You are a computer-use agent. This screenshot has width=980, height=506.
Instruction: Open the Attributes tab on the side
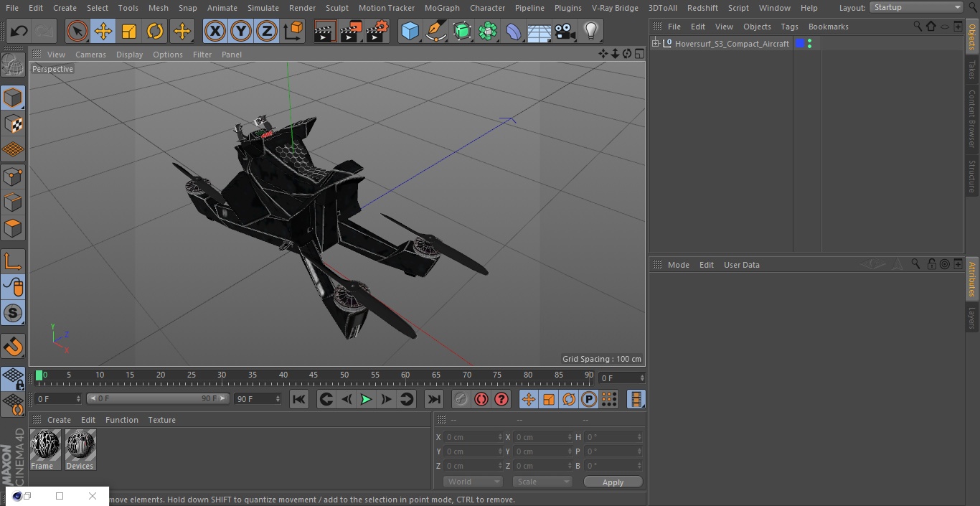tap(972, 279)
